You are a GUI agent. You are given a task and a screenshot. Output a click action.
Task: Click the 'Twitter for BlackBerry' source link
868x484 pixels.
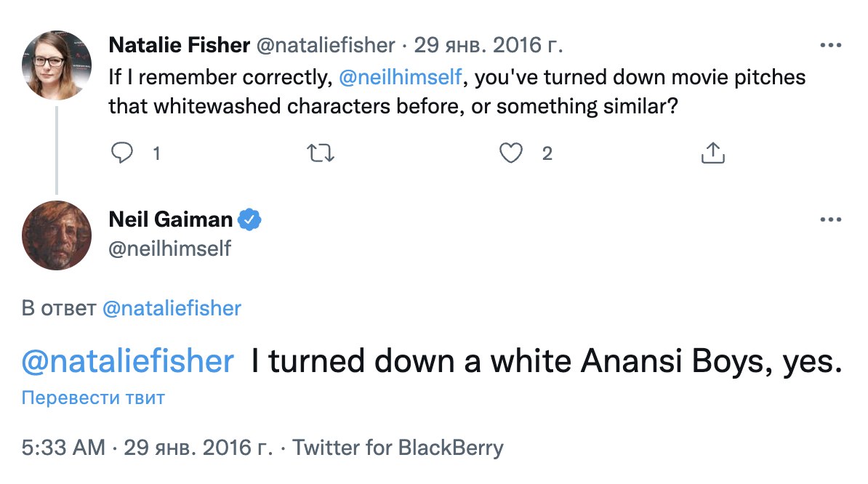398,448
